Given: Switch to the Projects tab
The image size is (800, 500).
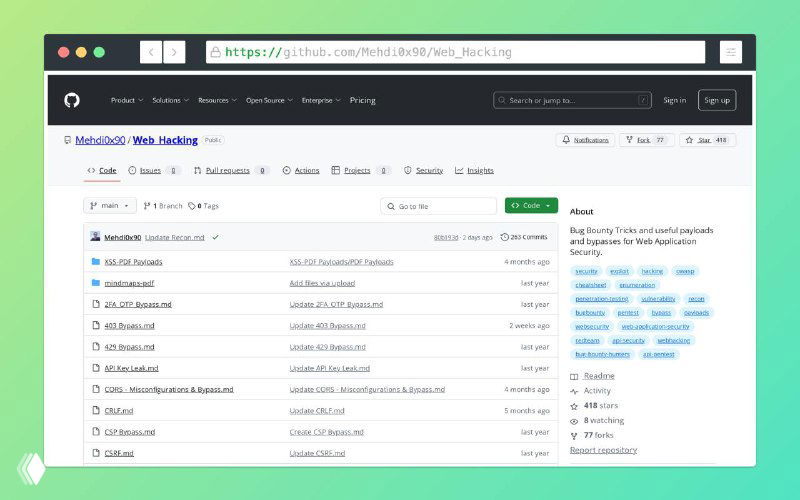Looking at the screenshot, I should [361, 170].
